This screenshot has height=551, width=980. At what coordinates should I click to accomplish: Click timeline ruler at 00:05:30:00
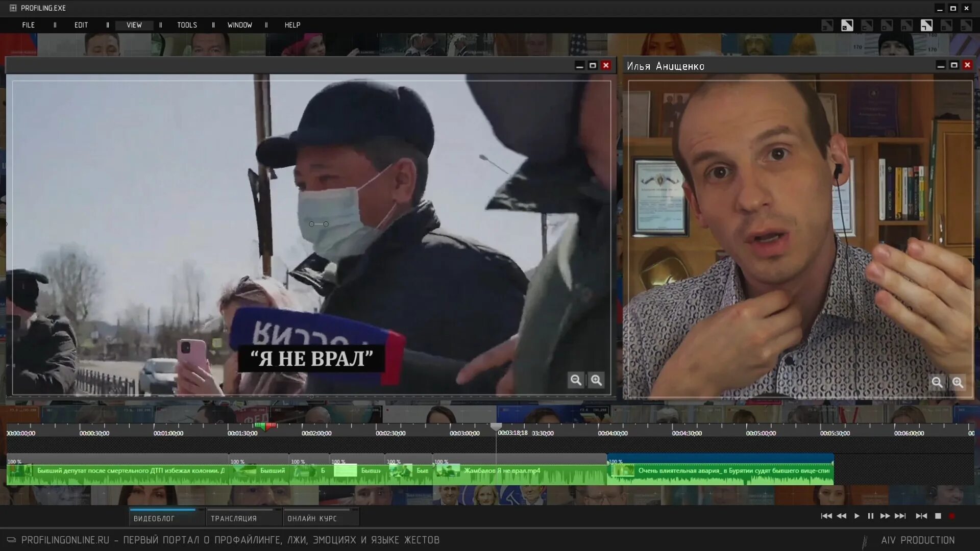[835, 433]
